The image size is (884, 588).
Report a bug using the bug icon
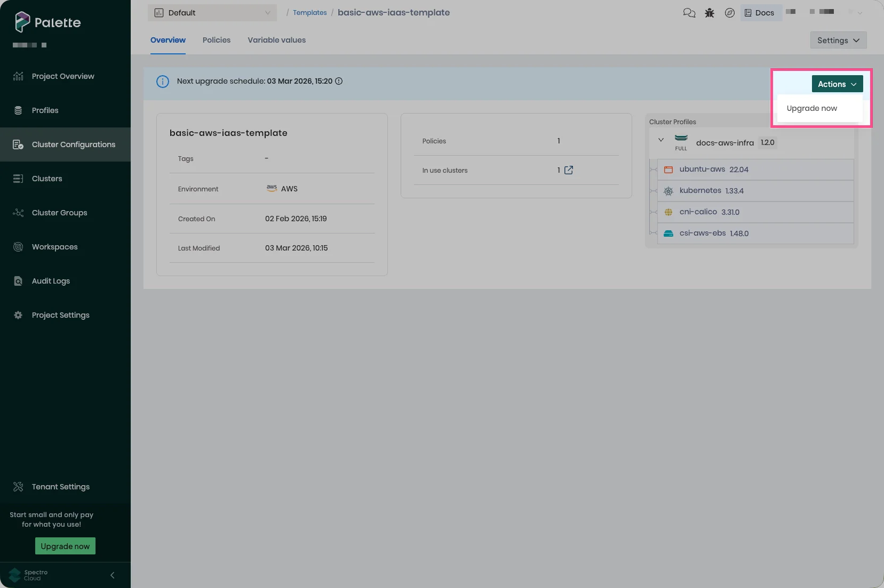[x=710, y=12]
